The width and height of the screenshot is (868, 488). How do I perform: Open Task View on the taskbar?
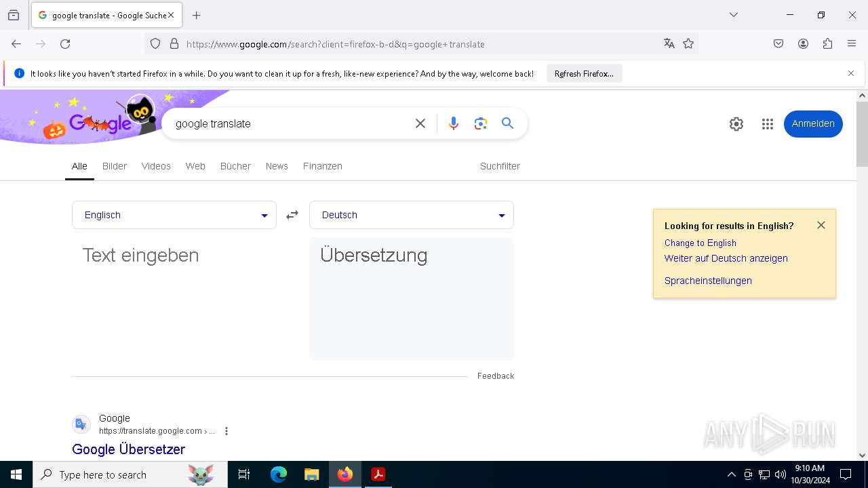(244, 474)
